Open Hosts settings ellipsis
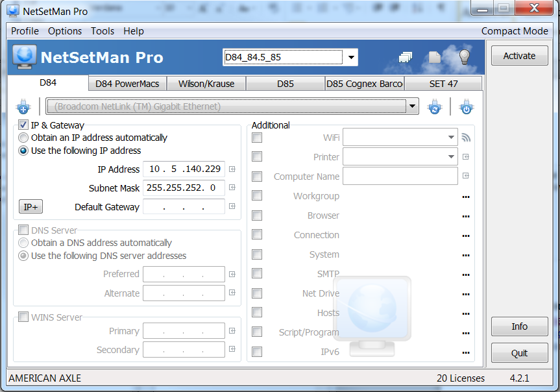 [466, 313]
